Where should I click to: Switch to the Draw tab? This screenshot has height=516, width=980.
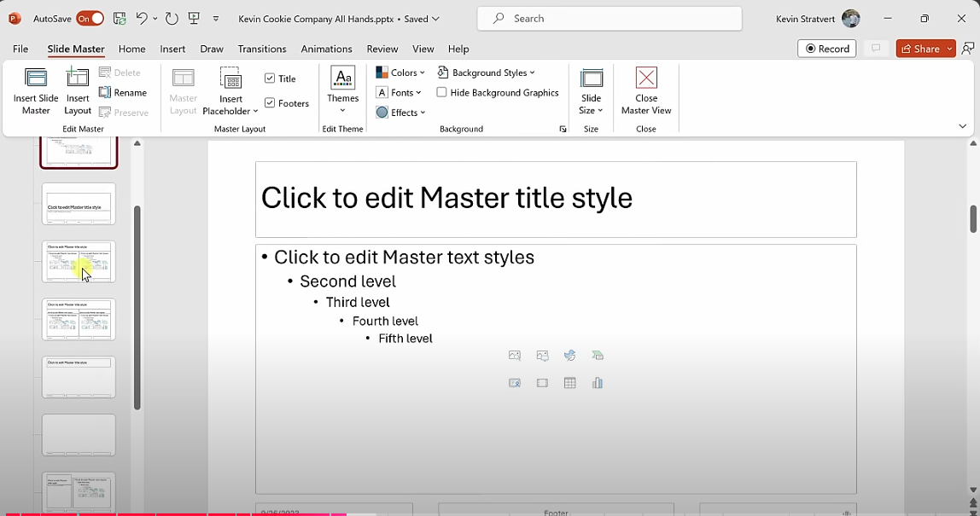(211, 49)
